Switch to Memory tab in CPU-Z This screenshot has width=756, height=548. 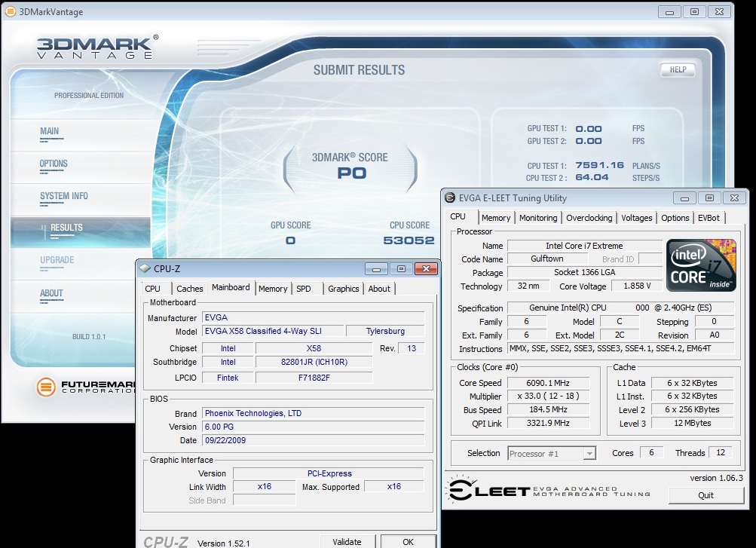tap(272, 288)
